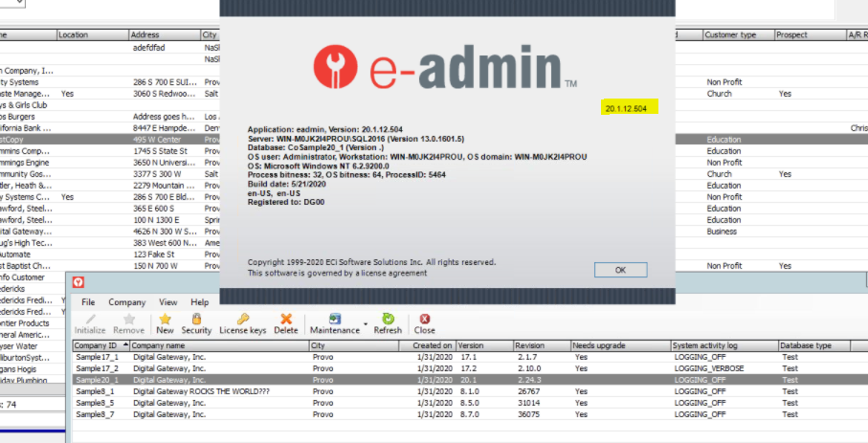Image resolution: width=868 pixels, height=443 pixels.
Task: Click the Database type column header
Action: [813, 345]
